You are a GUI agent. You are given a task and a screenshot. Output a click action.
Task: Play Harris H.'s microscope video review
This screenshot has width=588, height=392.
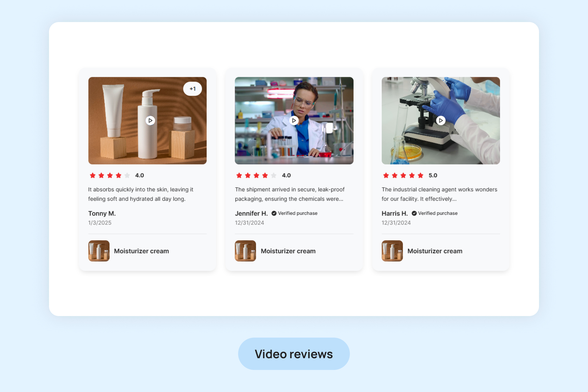click(441, 121)
